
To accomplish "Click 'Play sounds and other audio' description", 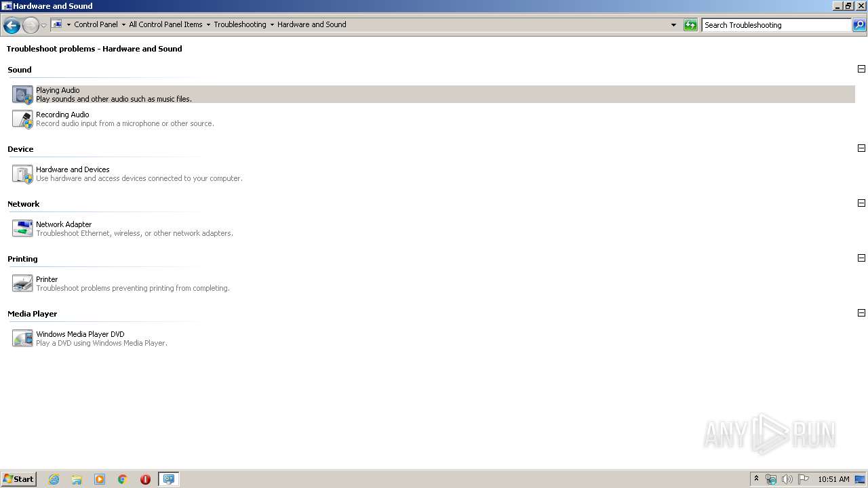I will 114,99.
